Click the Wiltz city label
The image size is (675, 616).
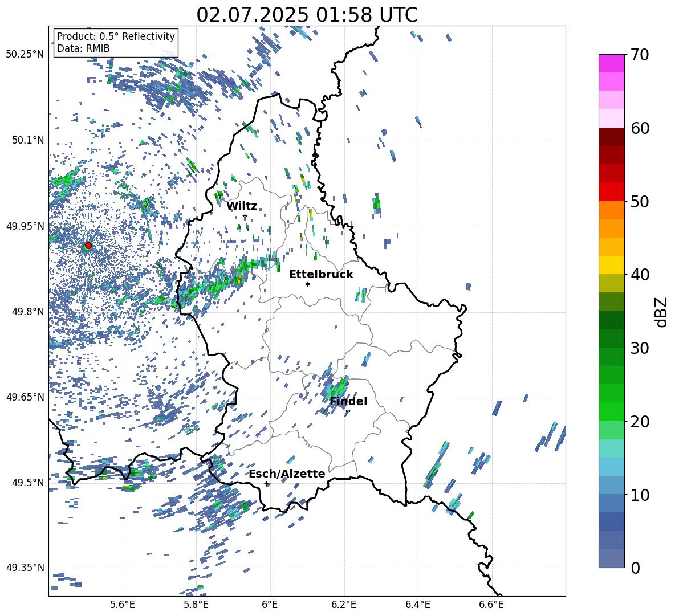click(x=242, y=206)
